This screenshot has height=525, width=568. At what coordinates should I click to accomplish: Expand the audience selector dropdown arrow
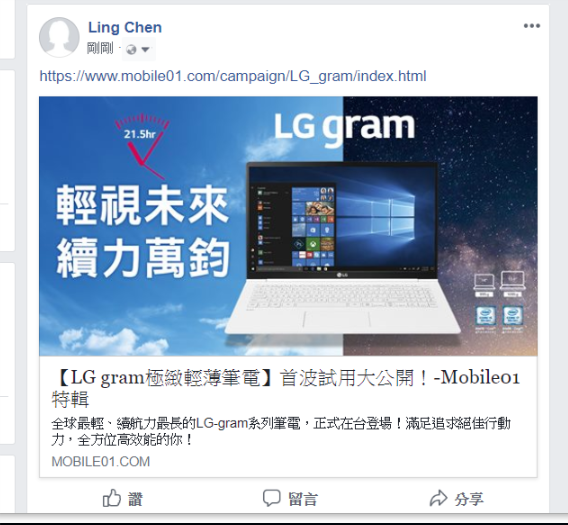[x=145, y=49]
